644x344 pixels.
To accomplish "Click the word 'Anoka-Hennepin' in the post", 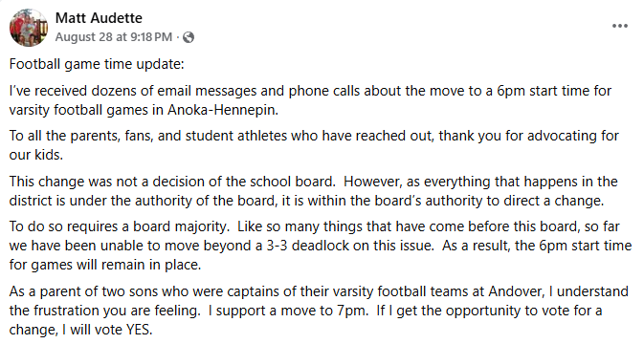I will 221,110.
